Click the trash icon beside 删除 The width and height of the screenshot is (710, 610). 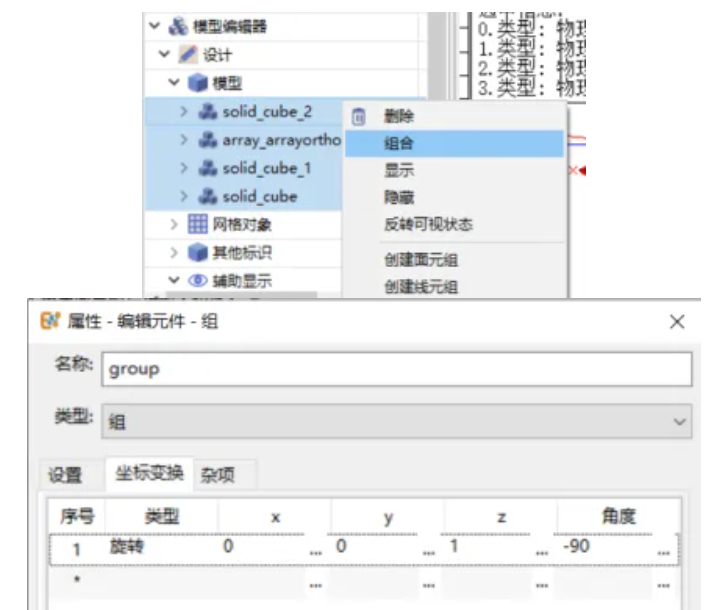pos(358,117)
